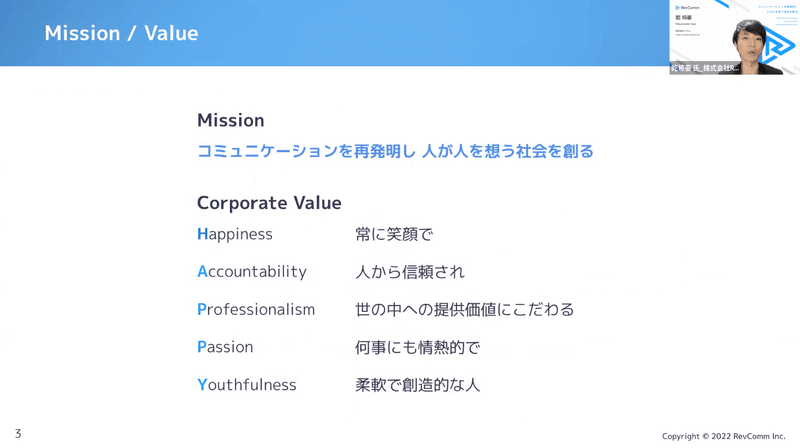Click the blue mission statement text
This screenshot has height=448, width=800.
(395, 151)
